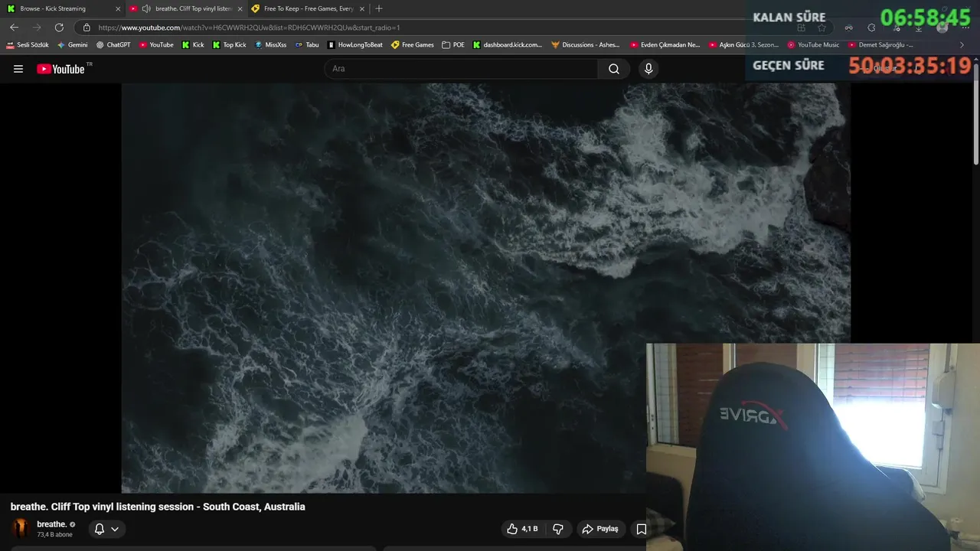Mute tab via speaker icon on YouTube tab
Image resolution: width=980 pixels, height=551 pixels.
coord(146,8)
